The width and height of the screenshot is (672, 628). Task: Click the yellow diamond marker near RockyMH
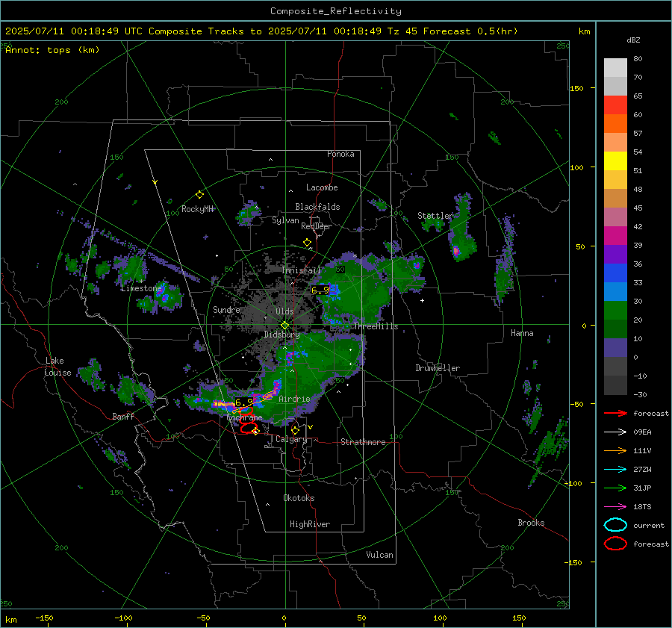199,195
